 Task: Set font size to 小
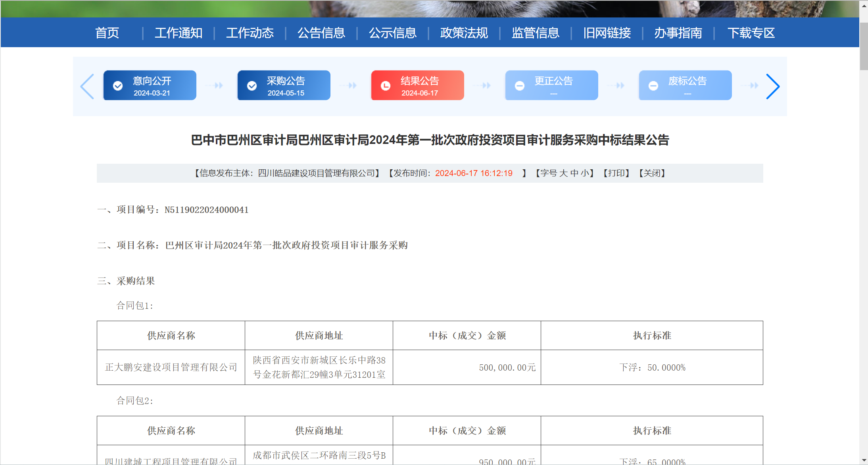pos(584,173)
